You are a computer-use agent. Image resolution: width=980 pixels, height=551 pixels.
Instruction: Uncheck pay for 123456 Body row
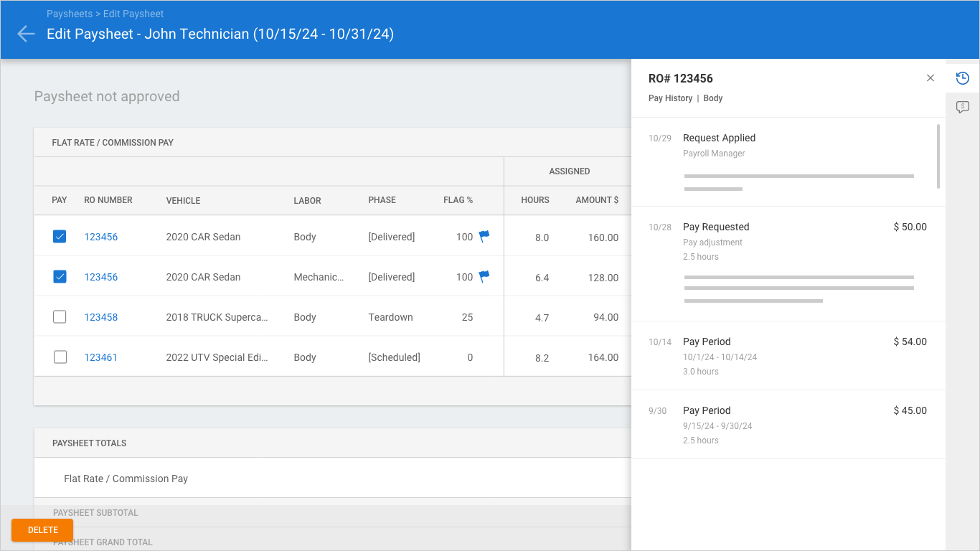tap(60, 237)
